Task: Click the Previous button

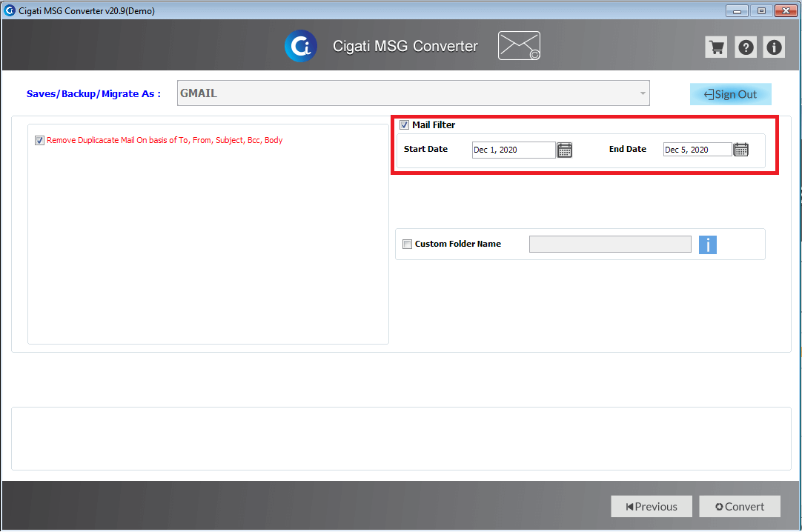Action: point(652,507)
